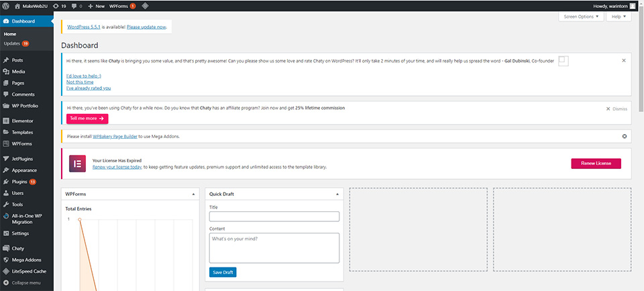Close the WPBakery Page Builder notice

[x=625, y=136]
